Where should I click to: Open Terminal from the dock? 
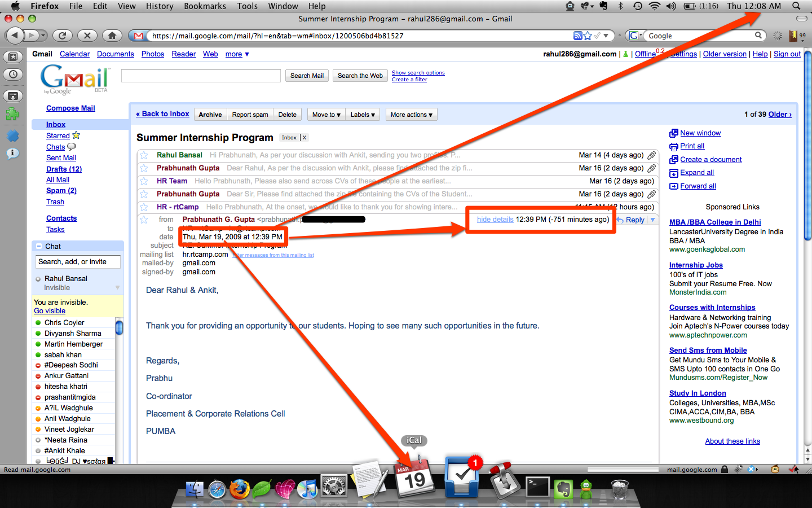[537, 487]
